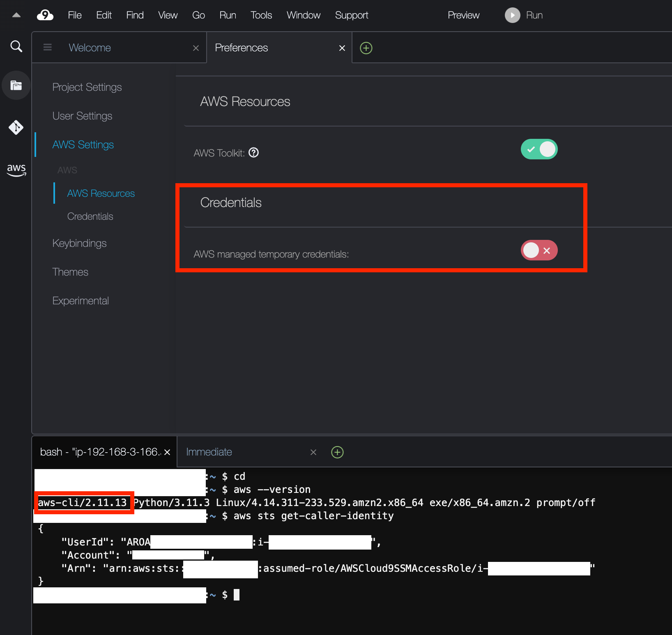Open the Tools menu
Screen dimensions: 672x635
[x=261, y=15]
